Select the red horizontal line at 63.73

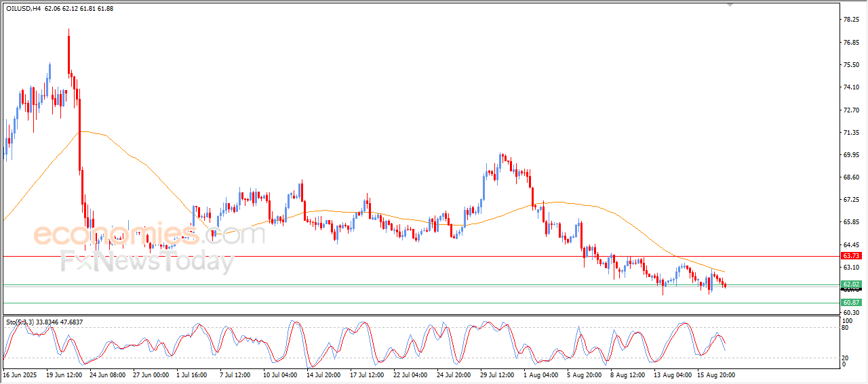coord(420,256)
